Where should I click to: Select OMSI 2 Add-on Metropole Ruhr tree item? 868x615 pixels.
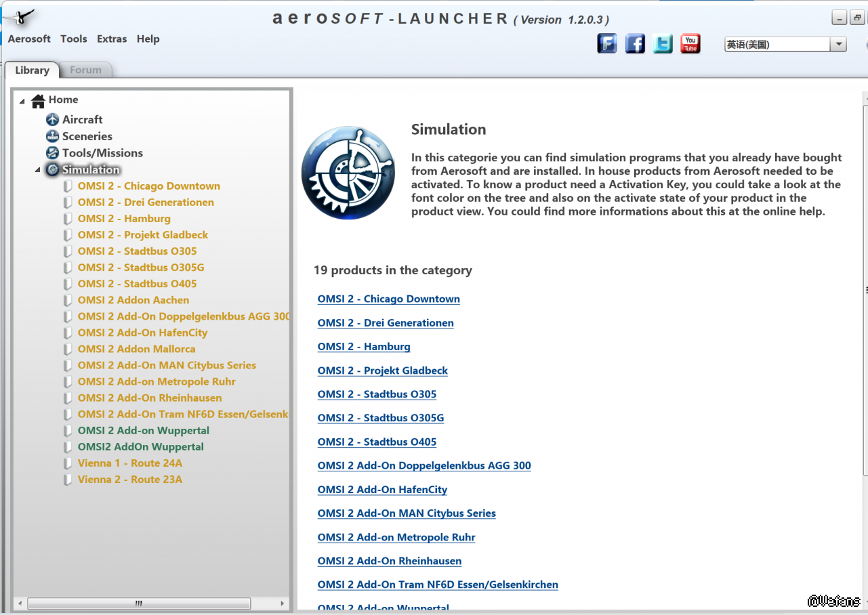(x=157, y=381)
